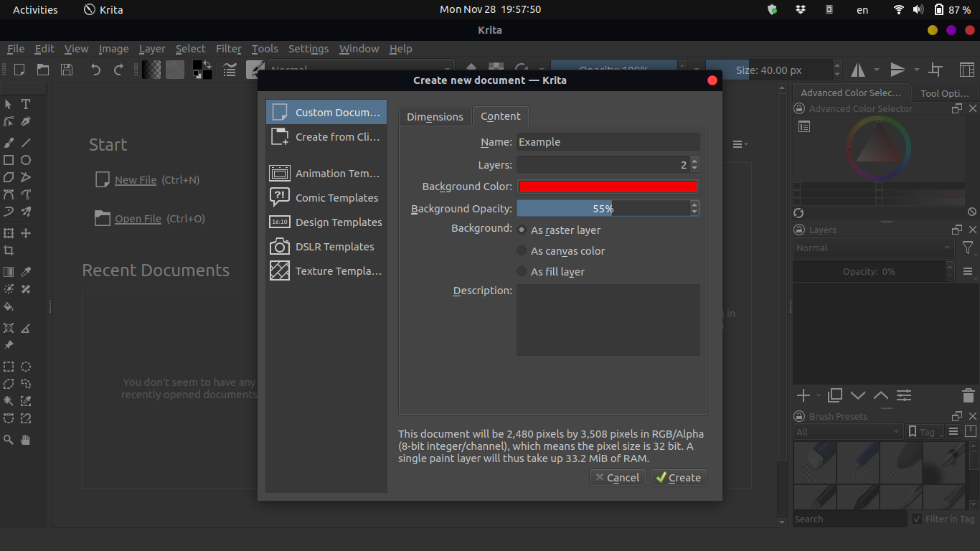Switch to the Dimensions tab
Viewport: 980px width, 551px height.
point(435,116)
